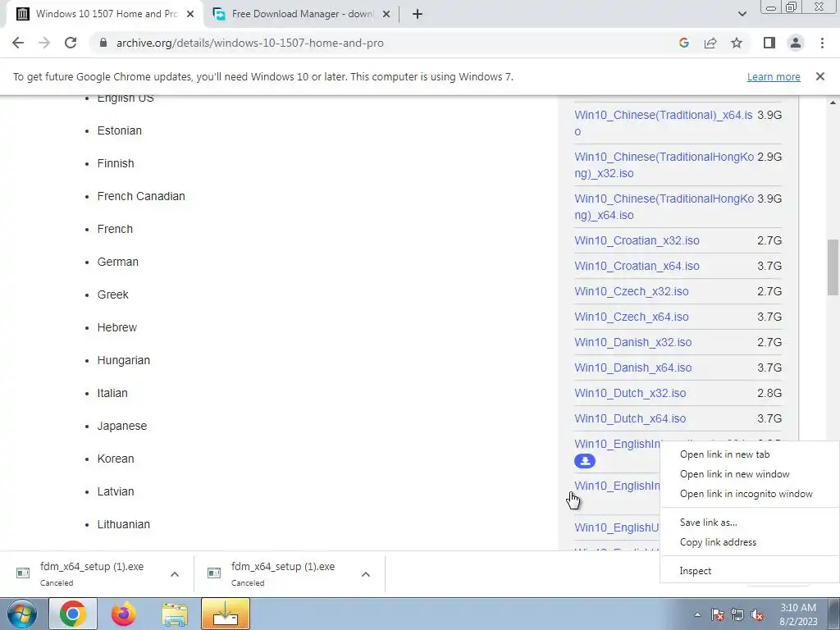Open the tab search dropdown
Screen dimensions: 840x630
pos(742,14)
